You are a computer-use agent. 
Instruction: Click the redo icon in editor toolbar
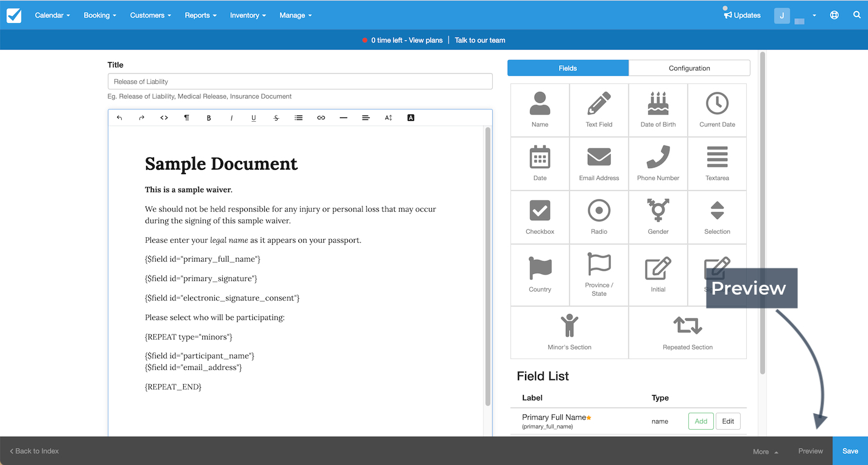click(141, 117)
